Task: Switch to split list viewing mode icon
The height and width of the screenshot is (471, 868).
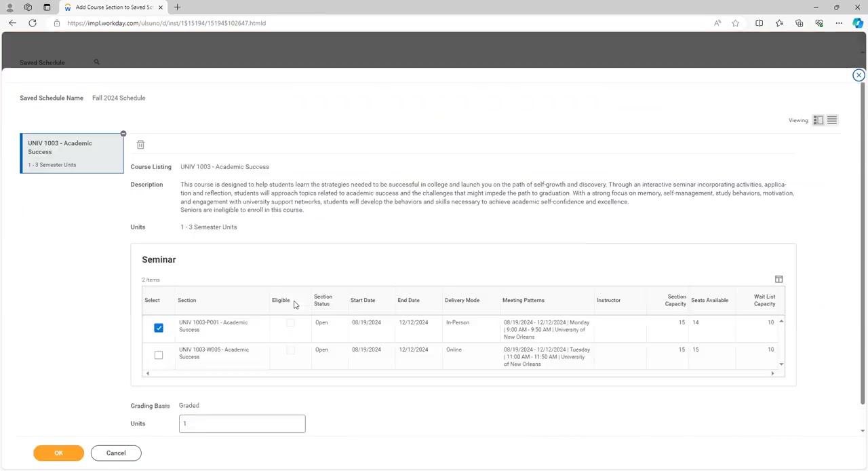Action: pyautogui.click(x=818, y=120)
